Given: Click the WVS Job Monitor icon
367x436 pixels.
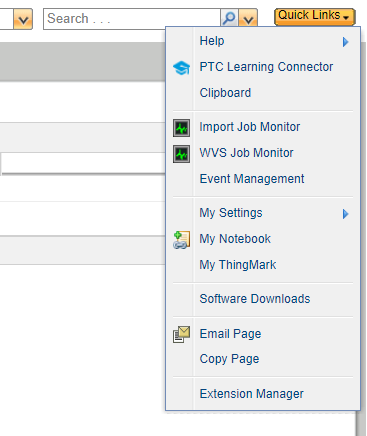Looking at the screenshot, I should (181, 154).
